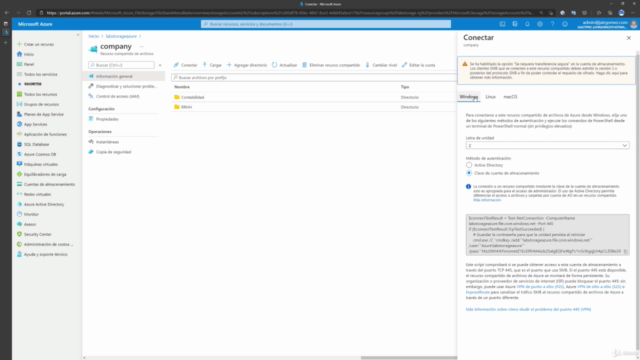Collapse the Azure left sidebar
This screenshot has width=640, height=360.
[78, 35]
